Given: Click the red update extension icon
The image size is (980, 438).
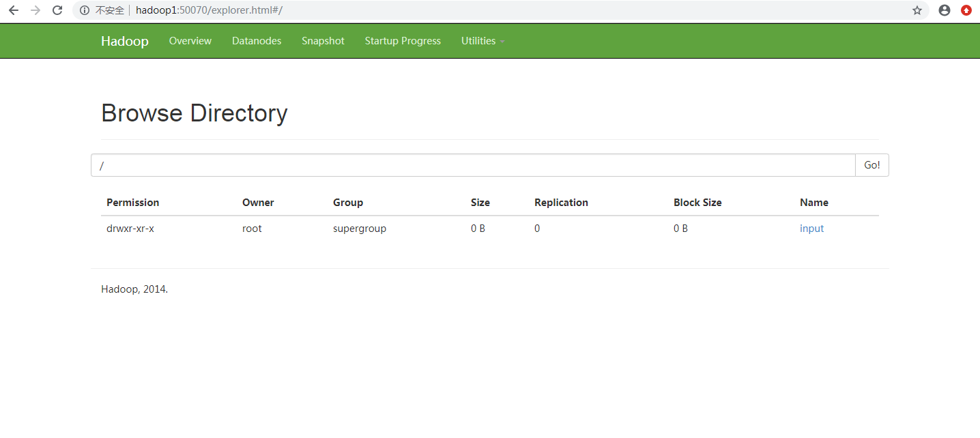Looking at the screenshot, I should (966, 10).
